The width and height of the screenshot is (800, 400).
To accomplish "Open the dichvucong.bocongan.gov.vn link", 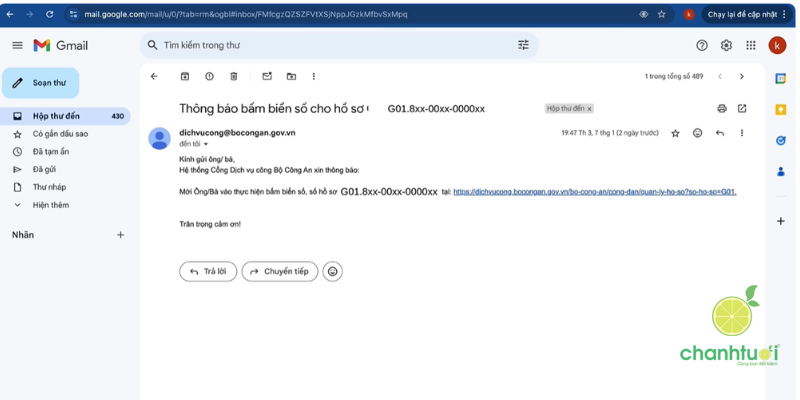I will point(594,191).
